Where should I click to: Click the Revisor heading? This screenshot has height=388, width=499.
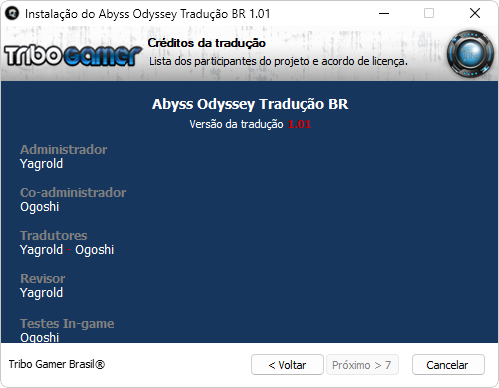coord(43,279)
